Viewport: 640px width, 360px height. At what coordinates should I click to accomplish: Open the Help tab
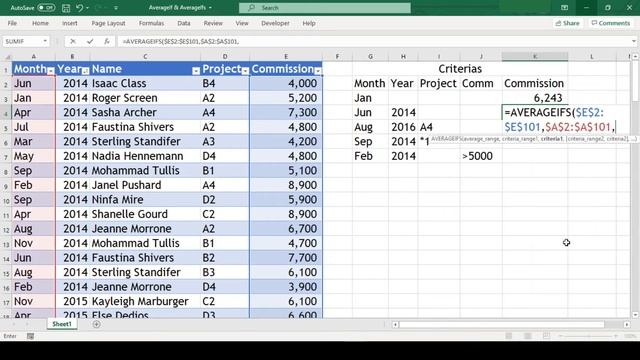(309, 23)
